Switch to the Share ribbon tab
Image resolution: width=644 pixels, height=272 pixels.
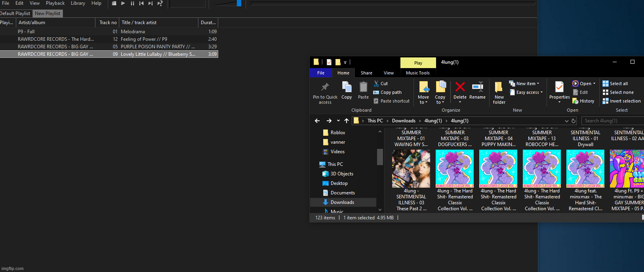click(x=366, y=73)
